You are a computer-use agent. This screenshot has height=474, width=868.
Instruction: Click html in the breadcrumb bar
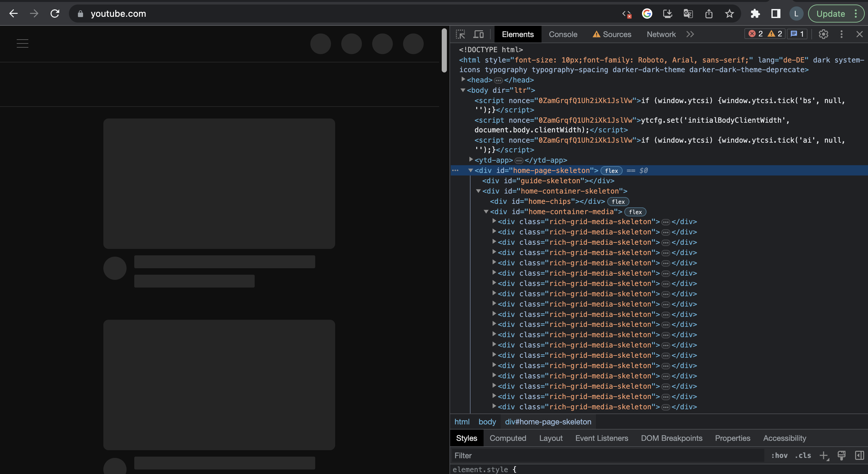(x=462, y=422)
